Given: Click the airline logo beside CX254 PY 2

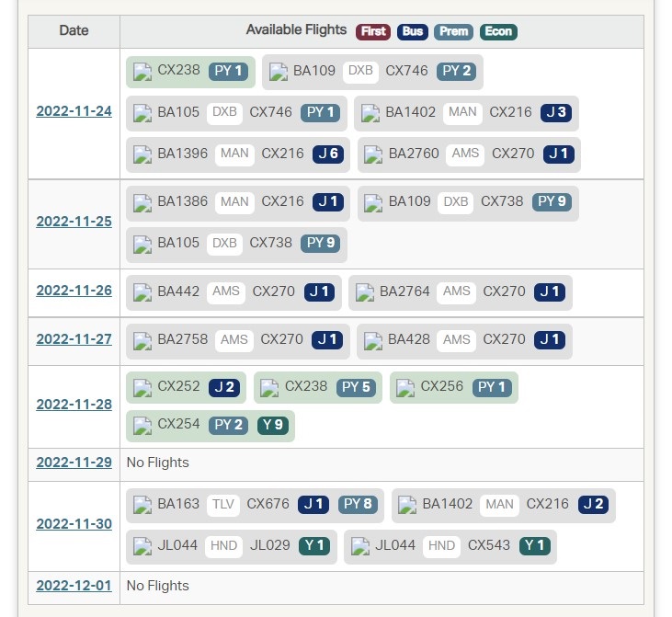Looking at the screenshot, I should point(142,426).
